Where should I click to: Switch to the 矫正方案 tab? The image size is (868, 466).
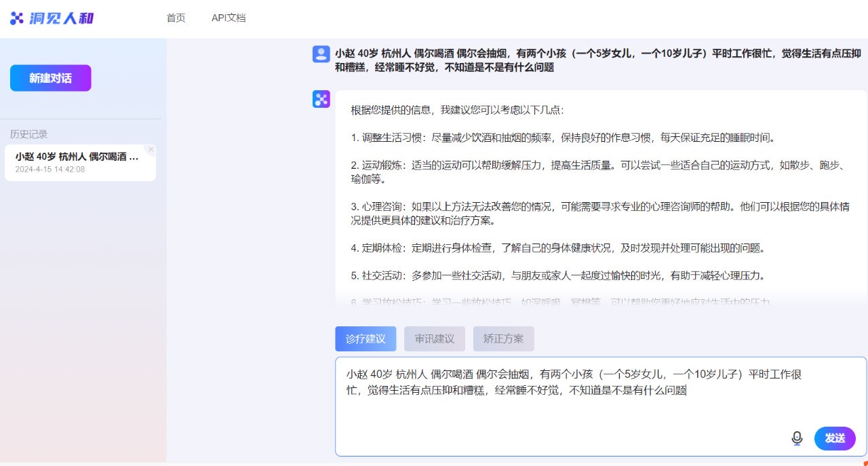click(503, 339)
